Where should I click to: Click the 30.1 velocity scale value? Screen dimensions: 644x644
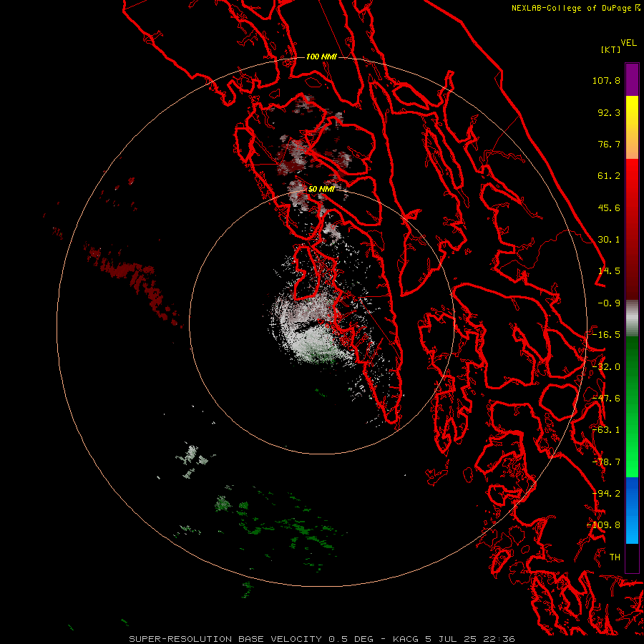pos(609,240)
